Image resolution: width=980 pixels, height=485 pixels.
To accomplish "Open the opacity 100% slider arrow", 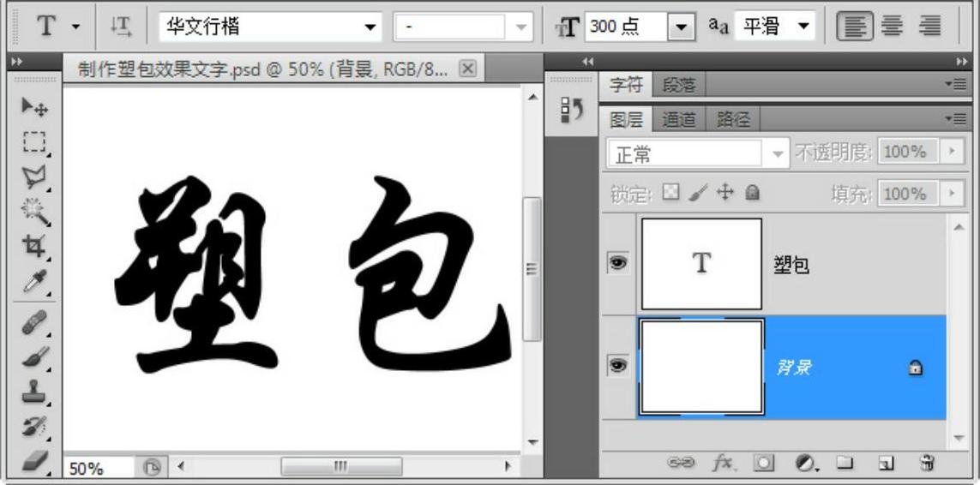I will (950, 153).
